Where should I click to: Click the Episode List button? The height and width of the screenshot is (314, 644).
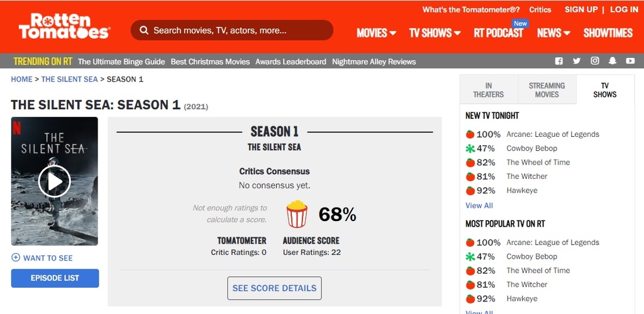tap(55, 278)
